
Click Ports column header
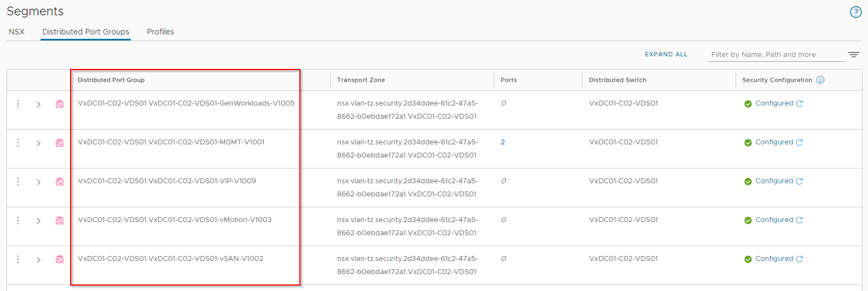coord(508,80)
